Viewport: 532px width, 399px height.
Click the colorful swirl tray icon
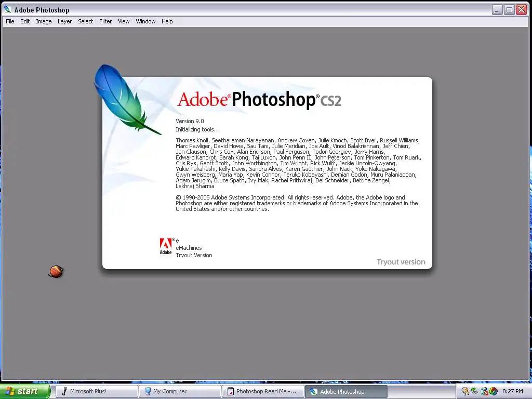pyautogui.click(x=494, y=391)
